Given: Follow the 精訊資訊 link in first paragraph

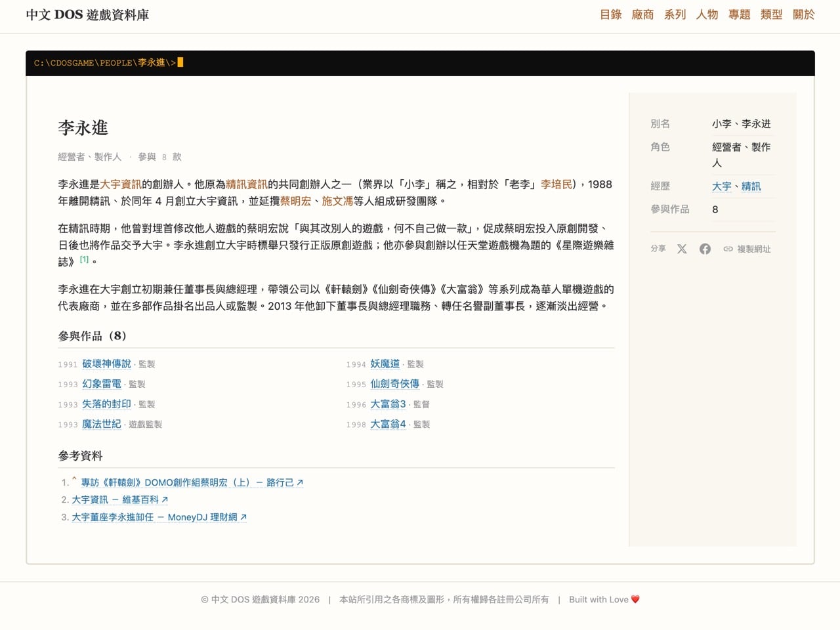Looking at the screenshot, I should [247, 184].
